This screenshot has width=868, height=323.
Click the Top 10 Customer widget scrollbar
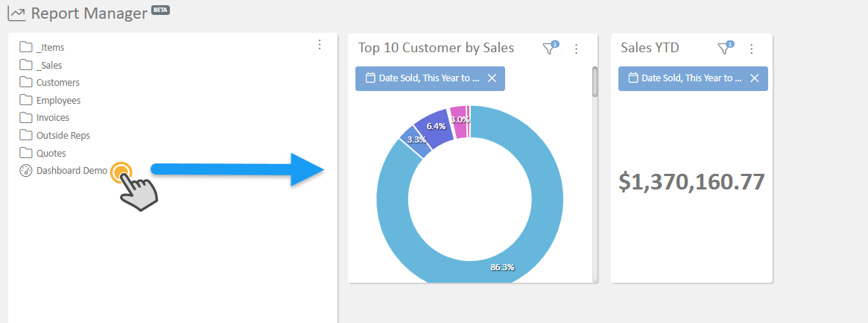[595, 82]
